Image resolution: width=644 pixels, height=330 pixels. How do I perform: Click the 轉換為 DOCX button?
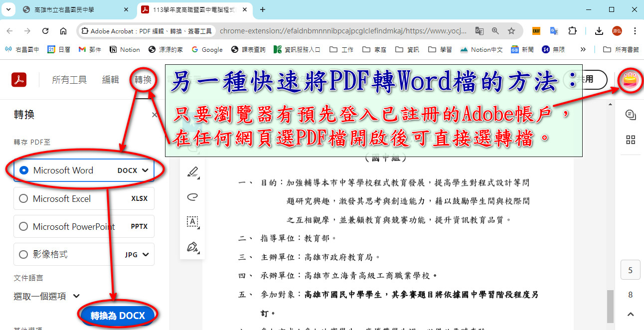click(x=118, y=316)
